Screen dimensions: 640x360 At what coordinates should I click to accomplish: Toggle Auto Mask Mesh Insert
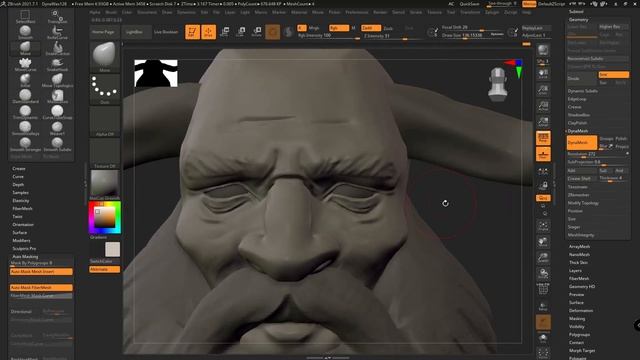coord(41,272)
